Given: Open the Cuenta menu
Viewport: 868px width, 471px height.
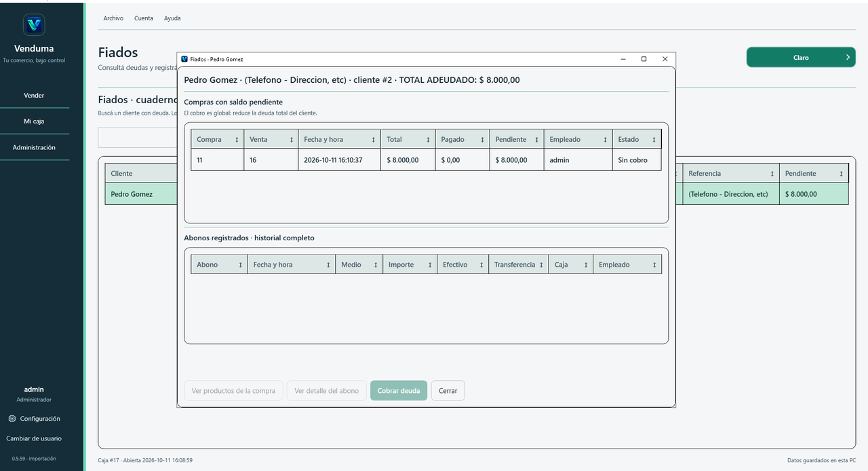Looking at the screenshot, I should [x=144, y=18].
